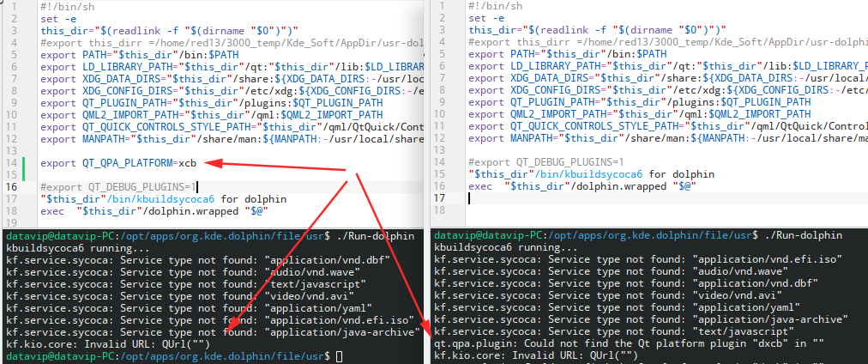Click '#!/bin/sh' shebang in right editor

pyautogui.click(x=496, y=7)
